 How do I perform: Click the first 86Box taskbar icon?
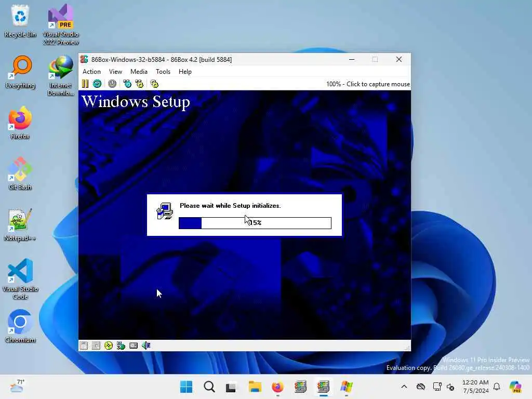(300, 387)
